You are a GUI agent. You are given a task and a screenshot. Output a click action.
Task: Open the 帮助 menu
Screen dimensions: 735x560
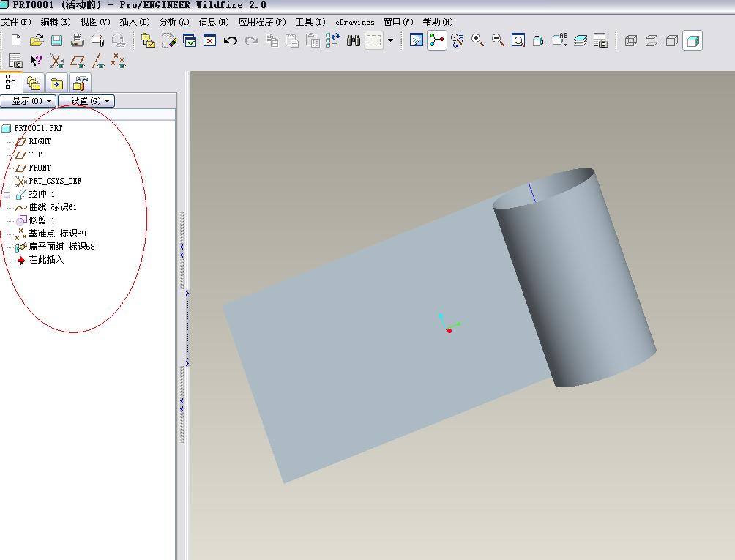pos(438,22)
